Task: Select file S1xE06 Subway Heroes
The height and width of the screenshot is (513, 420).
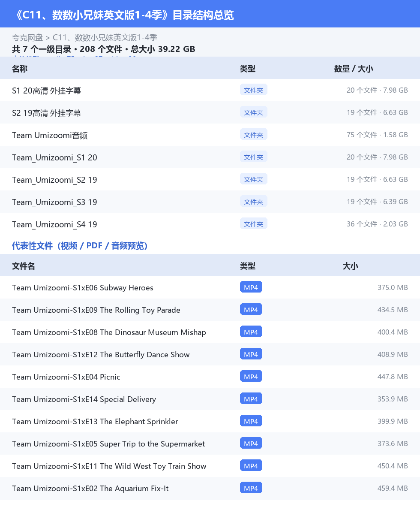Action: tap(210, 287)
